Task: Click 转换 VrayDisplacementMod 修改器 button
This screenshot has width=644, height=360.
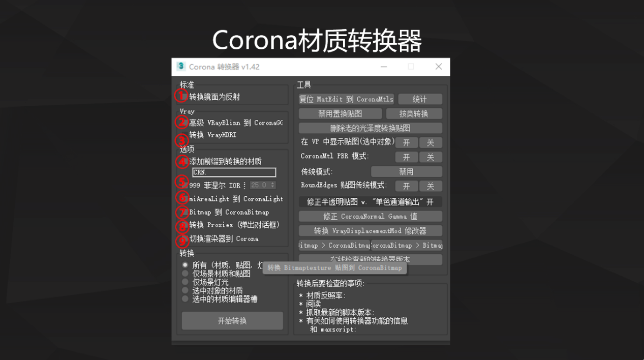Action: pyautogui.click(x=370, y=231)
